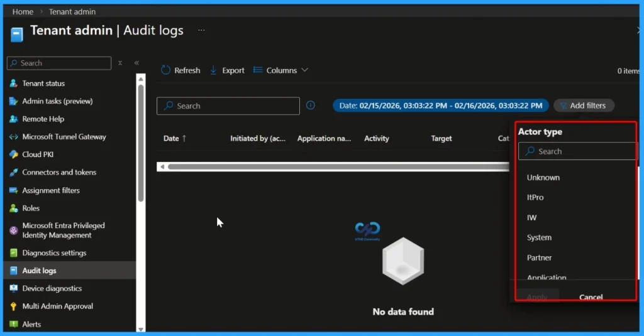Click the Audit logs page header icon
This screenshot has width=644, height=336.
pyautogui.click(x=17, y=35)
